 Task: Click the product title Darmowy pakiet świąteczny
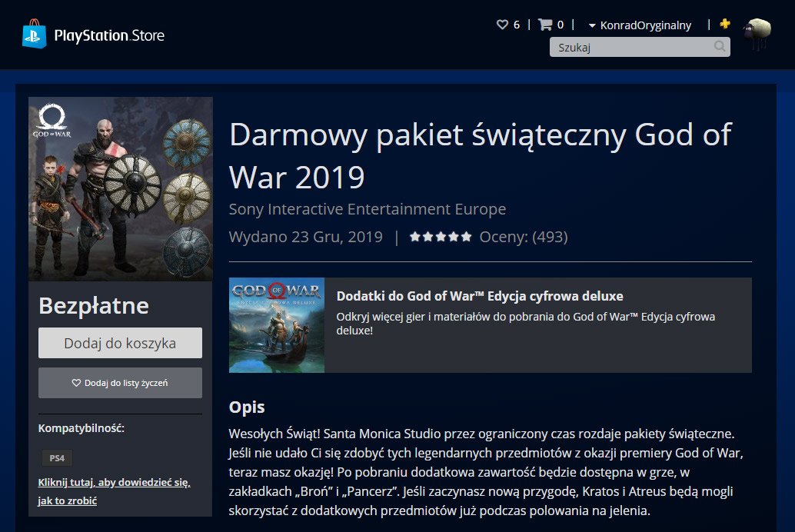coord(481,155)
